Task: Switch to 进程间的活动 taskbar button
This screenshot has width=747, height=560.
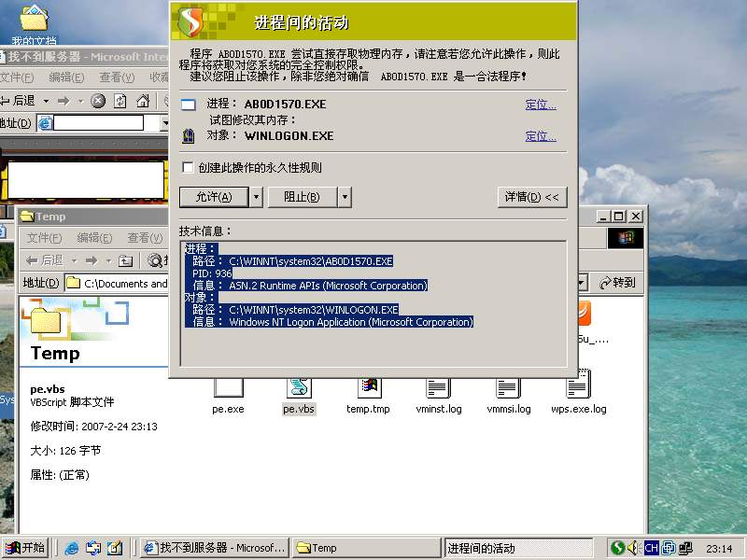Action: [519, 548]
